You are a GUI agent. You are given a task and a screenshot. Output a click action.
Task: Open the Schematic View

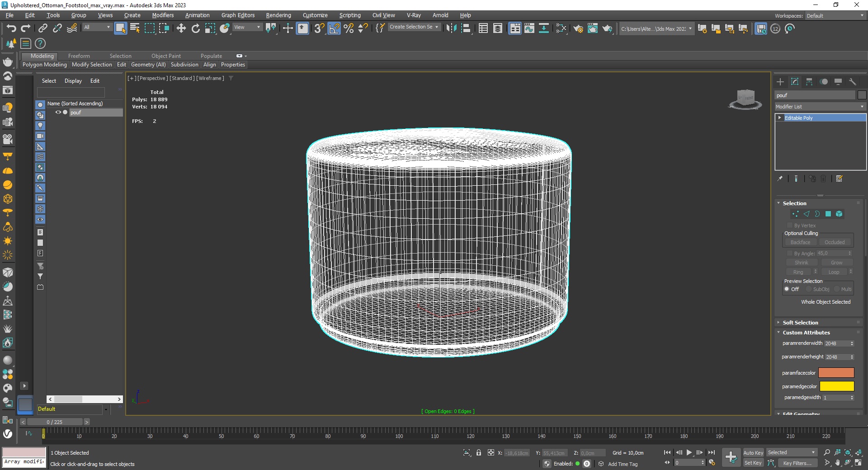point(544,28)
